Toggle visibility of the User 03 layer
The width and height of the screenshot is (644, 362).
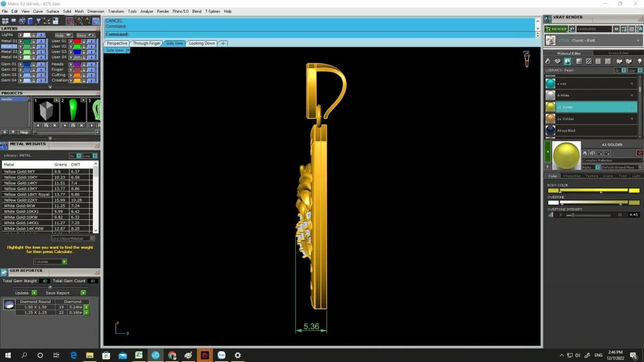(91, 52)
